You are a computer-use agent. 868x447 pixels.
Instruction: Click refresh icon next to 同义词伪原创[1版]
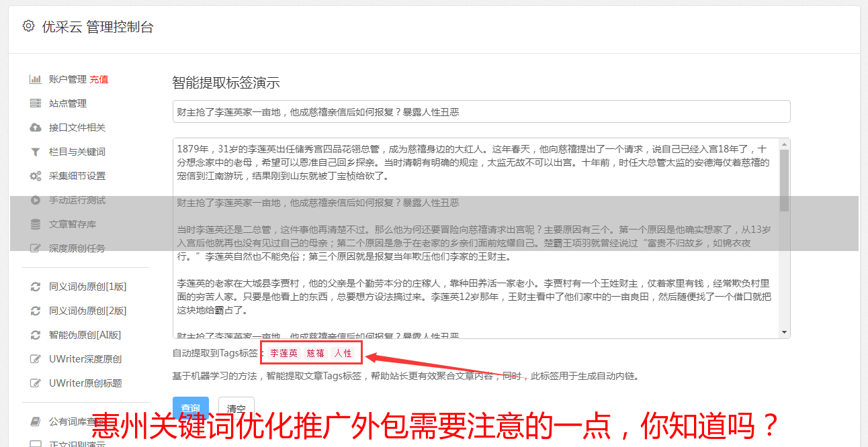[36, 287]
